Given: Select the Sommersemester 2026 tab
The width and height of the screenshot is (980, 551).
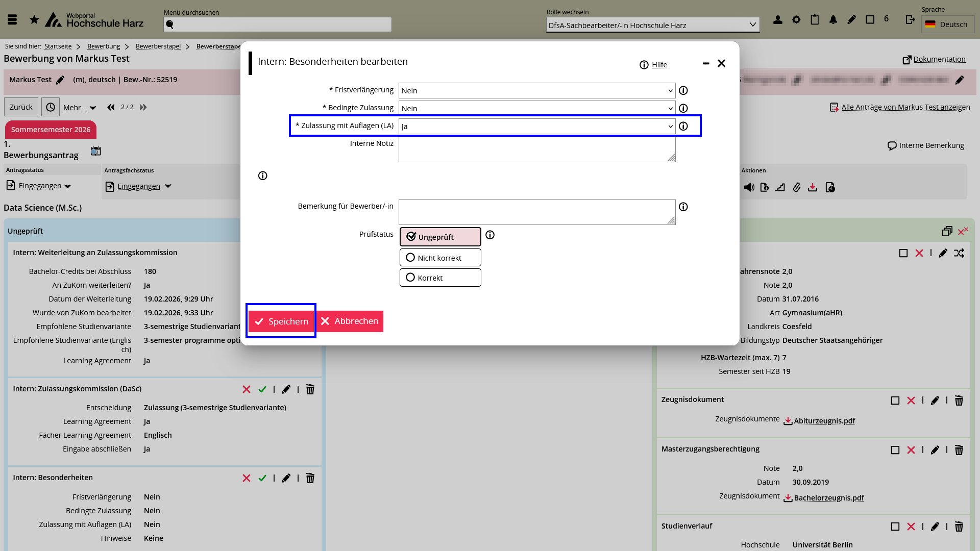Looking at the screenshot, I should (51, 130).
